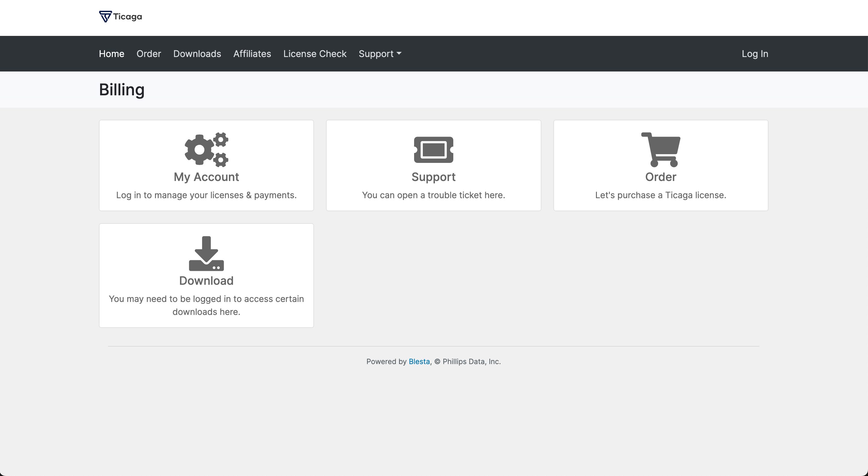Open Order in the navigation bar

[149, 54]
